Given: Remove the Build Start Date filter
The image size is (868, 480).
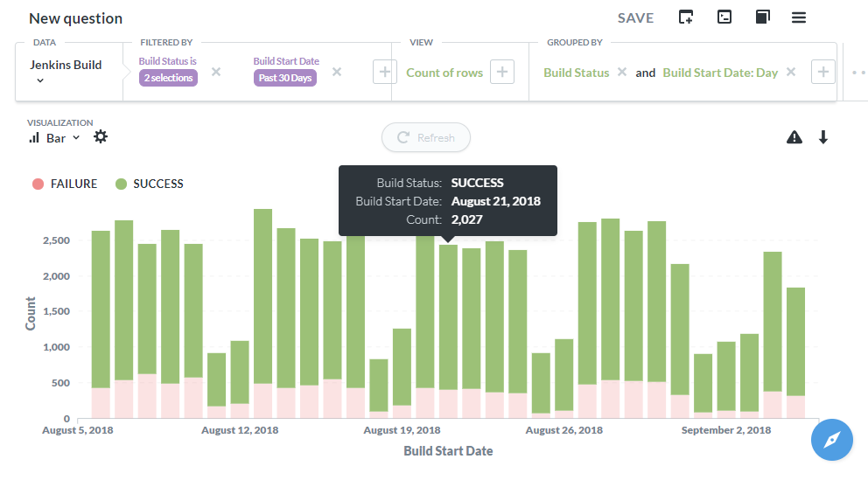Looking at the screenshot, I should pyautogui.click(x=337, y=72).
